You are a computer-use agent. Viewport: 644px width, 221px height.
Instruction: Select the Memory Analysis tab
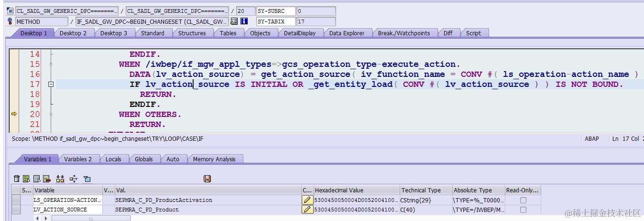[x=214, y=159]
